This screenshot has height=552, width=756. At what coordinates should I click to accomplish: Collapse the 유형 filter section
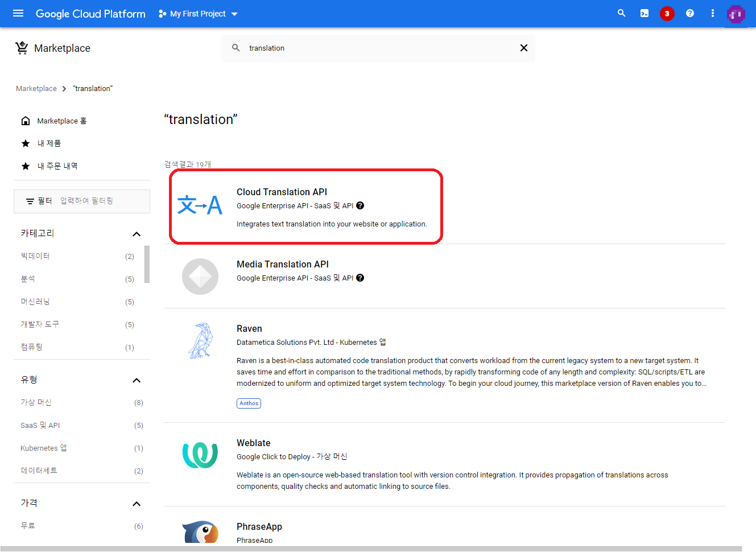coord(137,380)
